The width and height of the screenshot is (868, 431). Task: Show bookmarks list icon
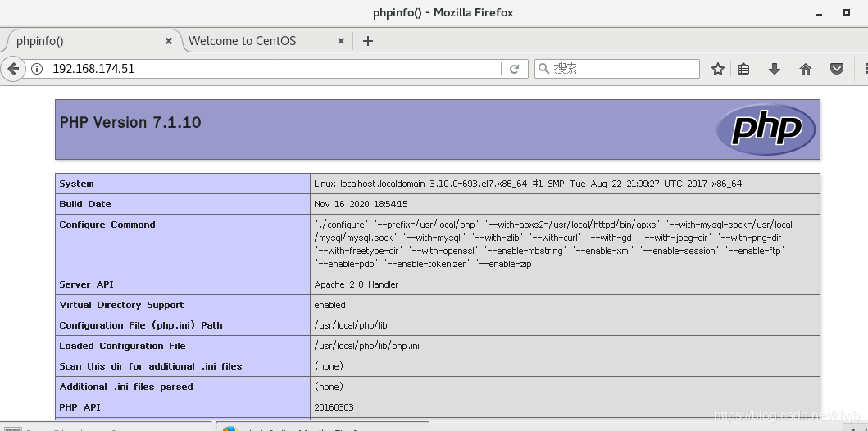click(743, 69)
